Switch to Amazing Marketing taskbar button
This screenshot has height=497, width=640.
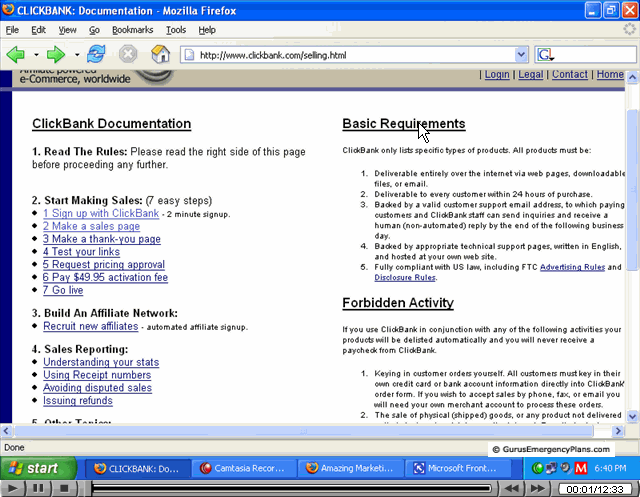[x=350, y=468]
